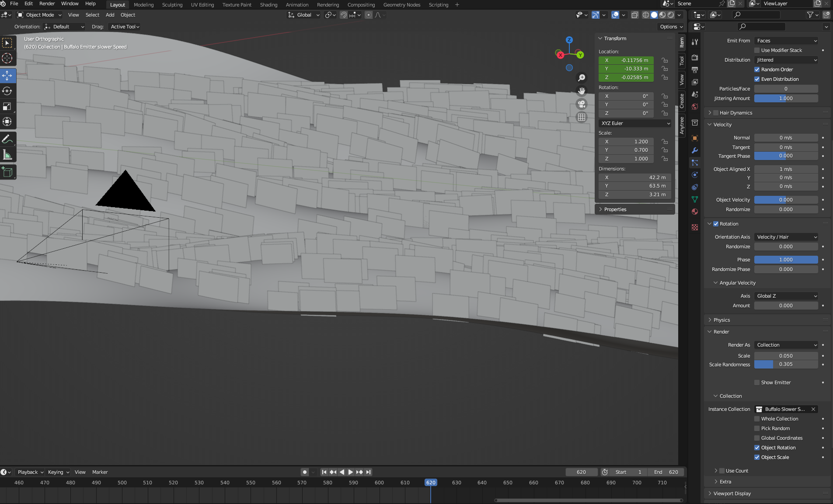Select the Scale tool

7,106
